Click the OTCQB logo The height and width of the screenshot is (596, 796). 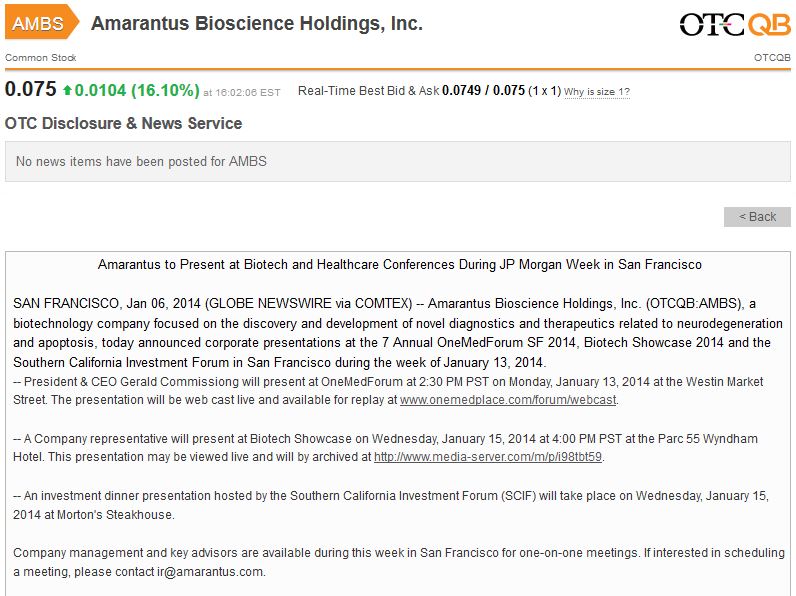[x=734, y=25]
